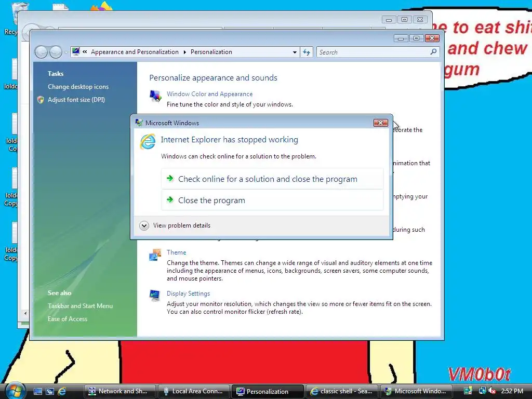The width and height of the screenshot is (532, 399).
Task: Expand the arrow between breadcrumb segments
Action: 184,52
